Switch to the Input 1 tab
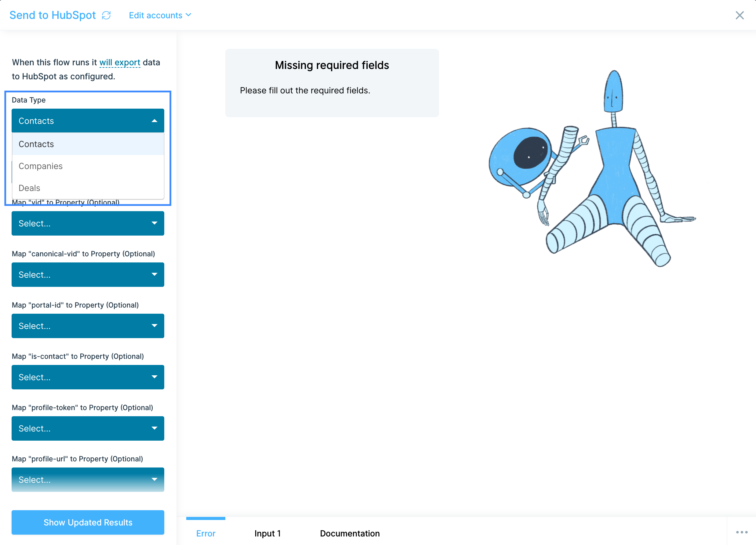 (x=267, y=533)
